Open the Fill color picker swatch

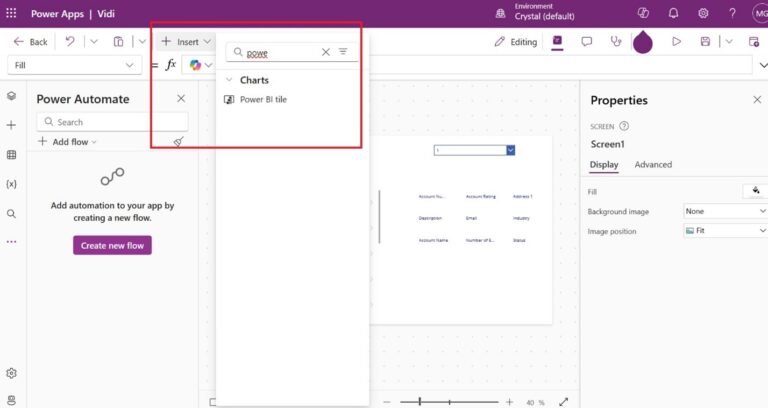click(755, 190)
